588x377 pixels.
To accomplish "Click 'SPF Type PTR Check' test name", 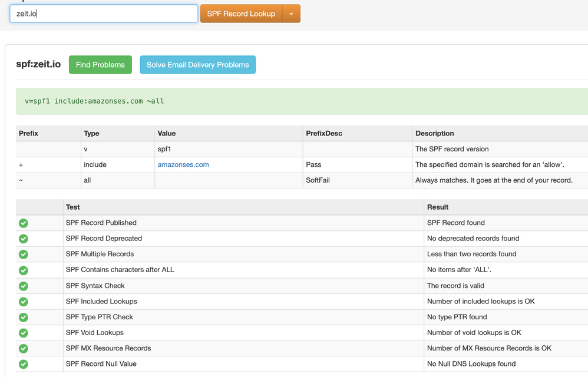I will [100, 317].
